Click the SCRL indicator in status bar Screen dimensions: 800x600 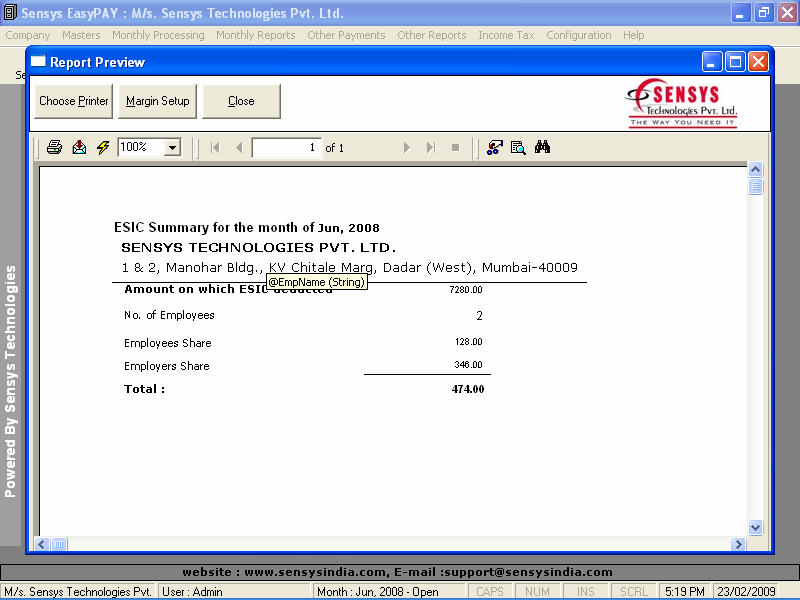click(634, 592)
